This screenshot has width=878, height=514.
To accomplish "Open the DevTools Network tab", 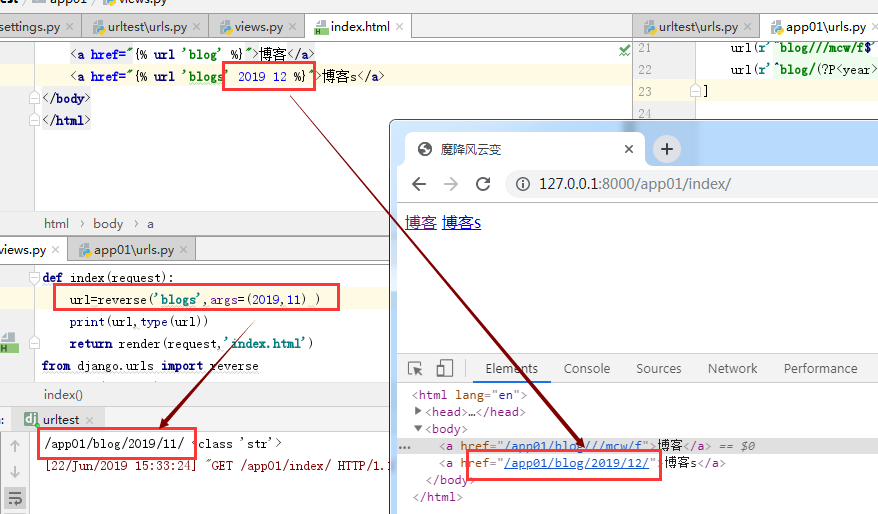I will click(732, 368).
